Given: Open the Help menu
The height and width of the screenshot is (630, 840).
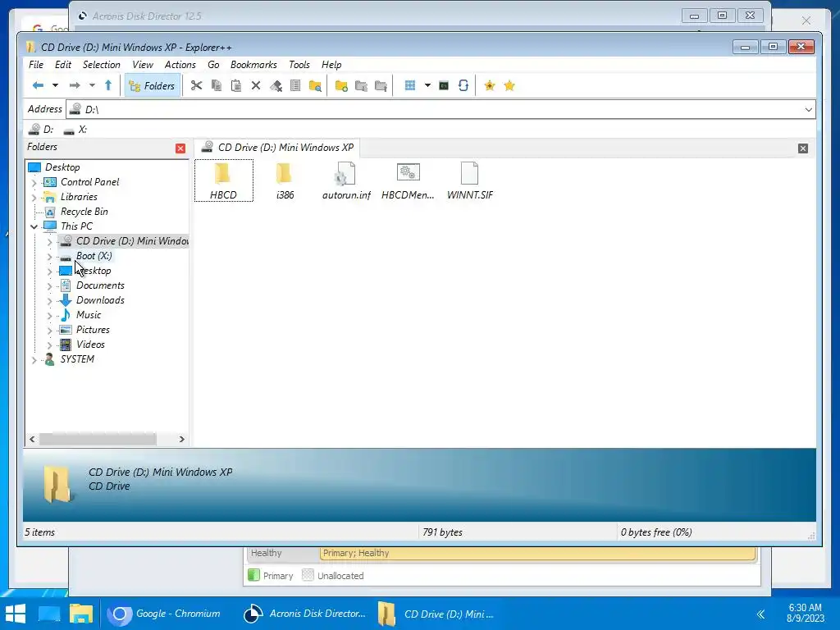Looking at the screenshot, I should coord(331,65).
